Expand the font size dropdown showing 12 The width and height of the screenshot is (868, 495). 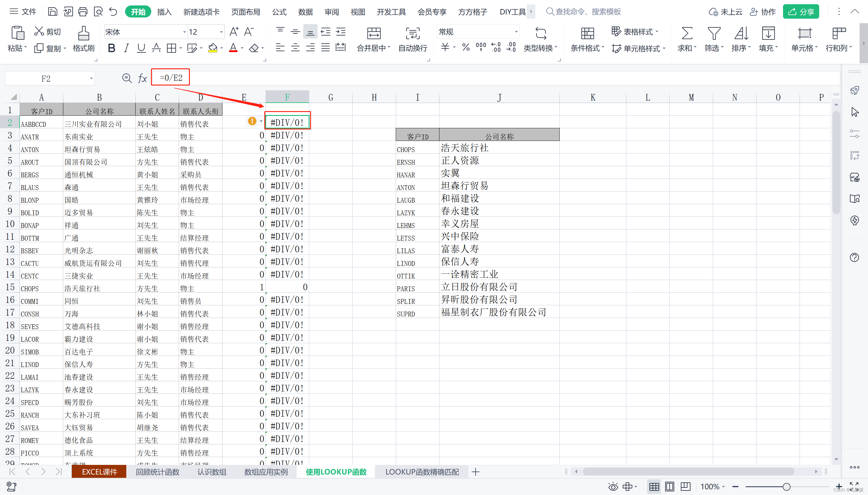tap(221, 32)
